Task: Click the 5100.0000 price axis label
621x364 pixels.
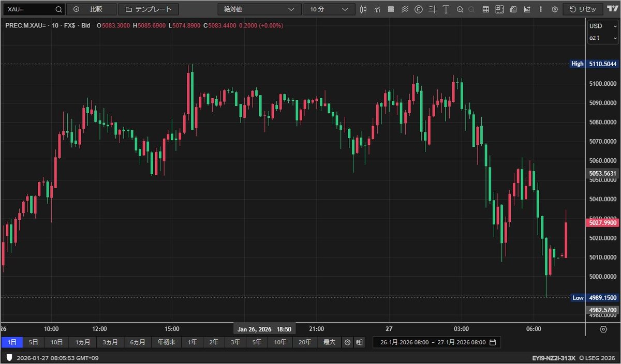Action: coord(603,84)
